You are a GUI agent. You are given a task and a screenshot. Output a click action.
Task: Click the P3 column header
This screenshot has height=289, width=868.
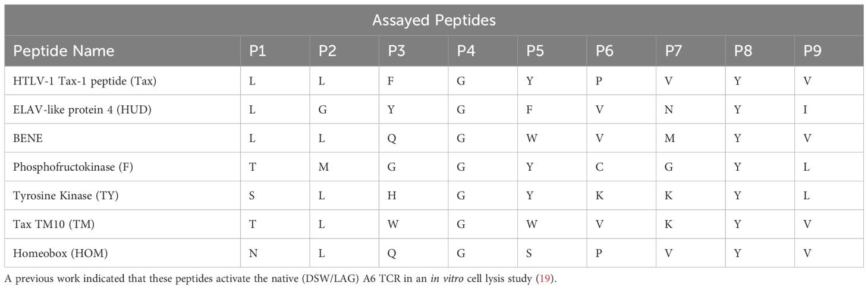pyautogui.click(x=397, y=51)
